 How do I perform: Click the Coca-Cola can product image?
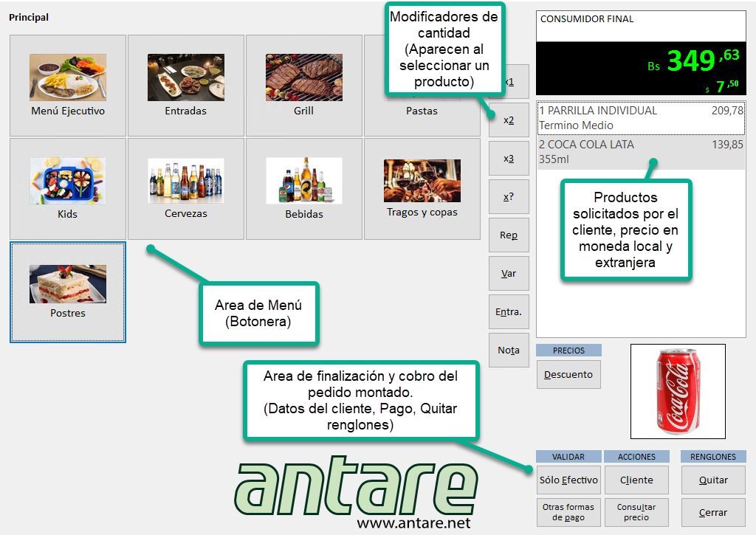(x=678, y=391)
